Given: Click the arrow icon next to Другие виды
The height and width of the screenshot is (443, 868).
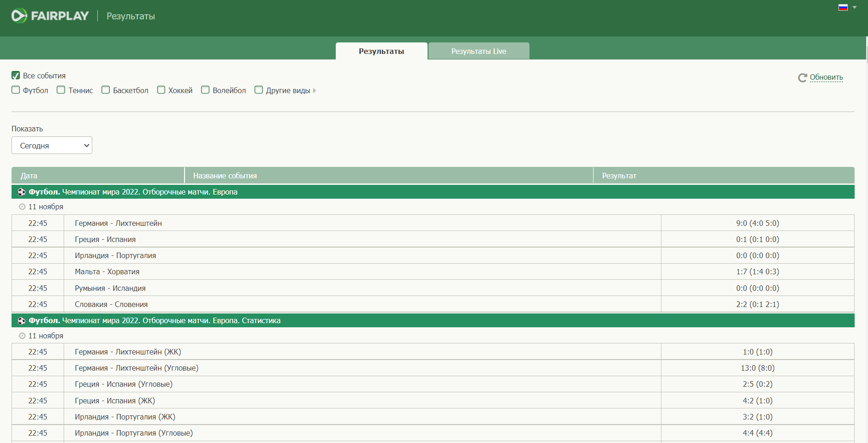Looking at the screenshot, I should (315, 91).
